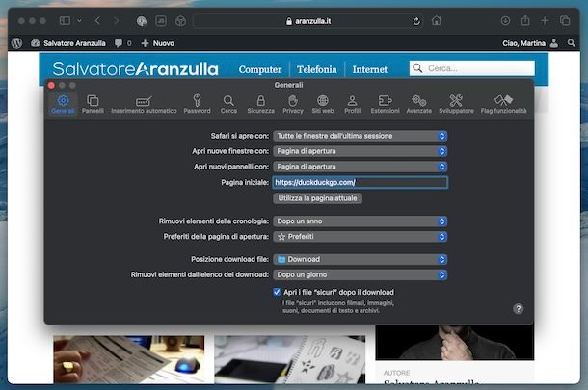588x390 pixels.
Task: Click the middle square extension icon in the Safari toolbar
Action: tap(161, 21)
